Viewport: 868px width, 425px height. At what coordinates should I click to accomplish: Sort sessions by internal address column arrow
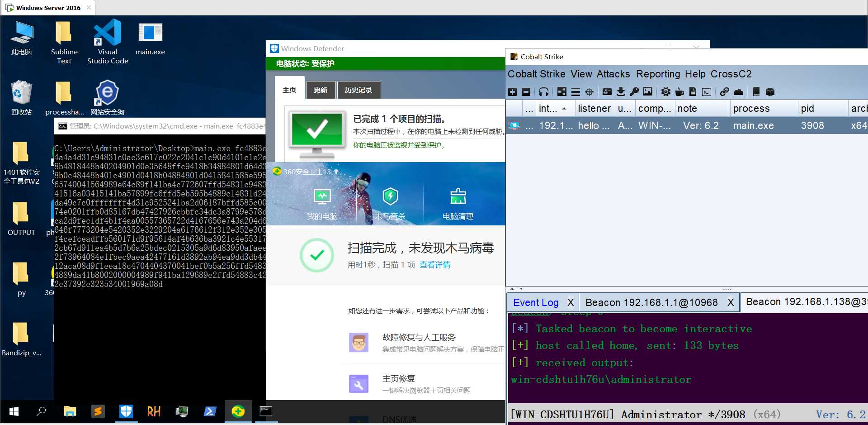(564, 109)
